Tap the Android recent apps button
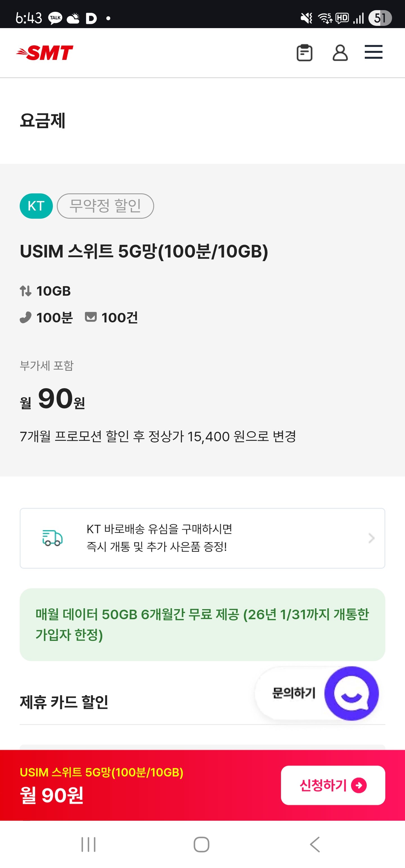Viewport: 405px width, 868px height. [x=88, y=844]
